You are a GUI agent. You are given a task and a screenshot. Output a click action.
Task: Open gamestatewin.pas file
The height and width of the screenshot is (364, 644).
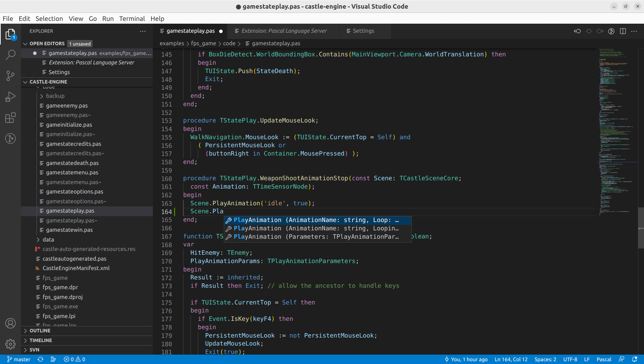69,230
